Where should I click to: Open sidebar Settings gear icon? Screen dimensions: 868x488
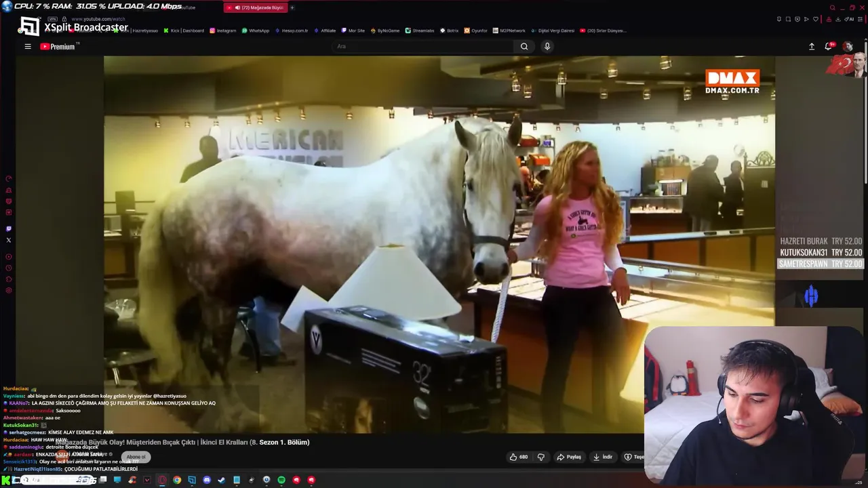(9, 290)
